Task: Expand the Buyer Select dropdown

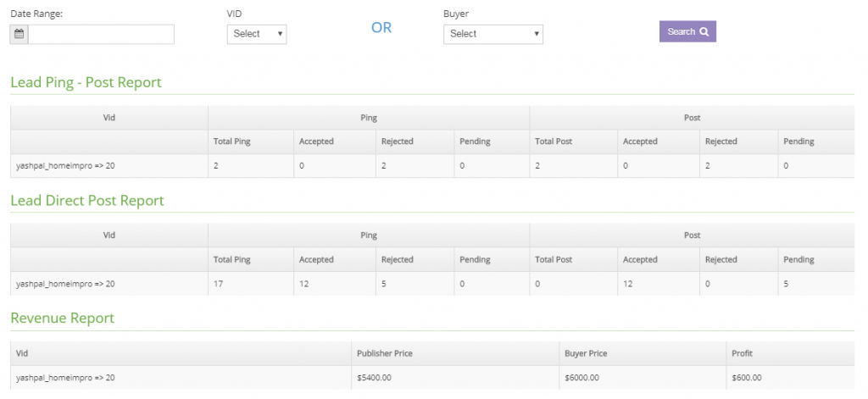Action: [x=493, y=34]
